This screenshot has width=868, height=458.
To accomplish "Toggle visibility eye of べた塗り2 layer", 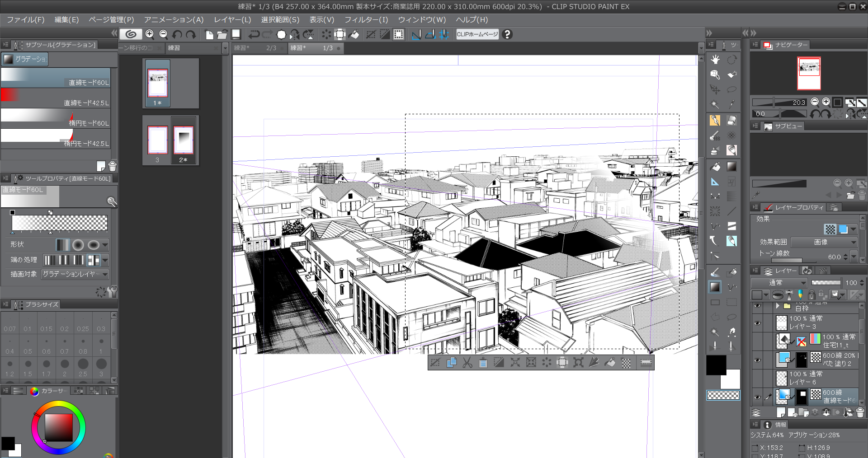I will click(757, 360).
